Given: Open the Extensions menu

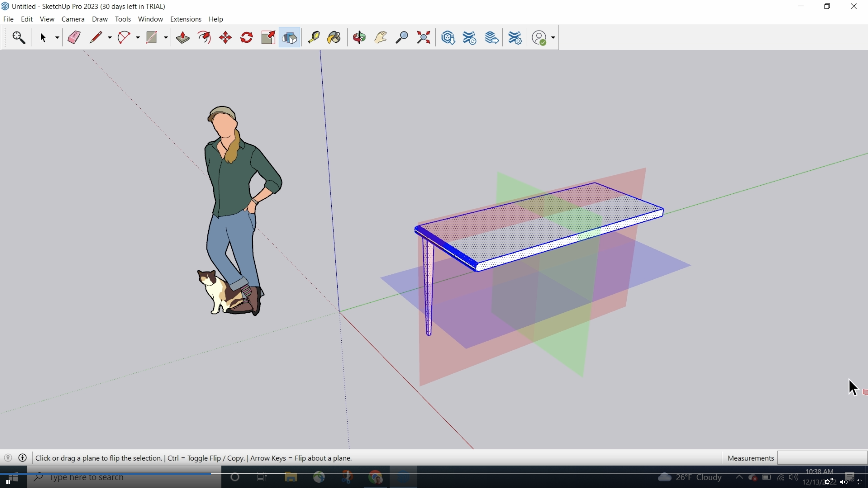Looking at the screenshot, I should [186, 19].
